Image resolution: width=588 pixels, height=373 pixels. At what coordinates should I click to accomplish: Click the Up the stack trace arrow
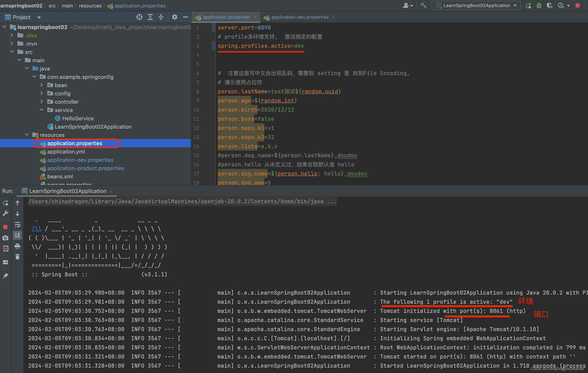(17, 203)
